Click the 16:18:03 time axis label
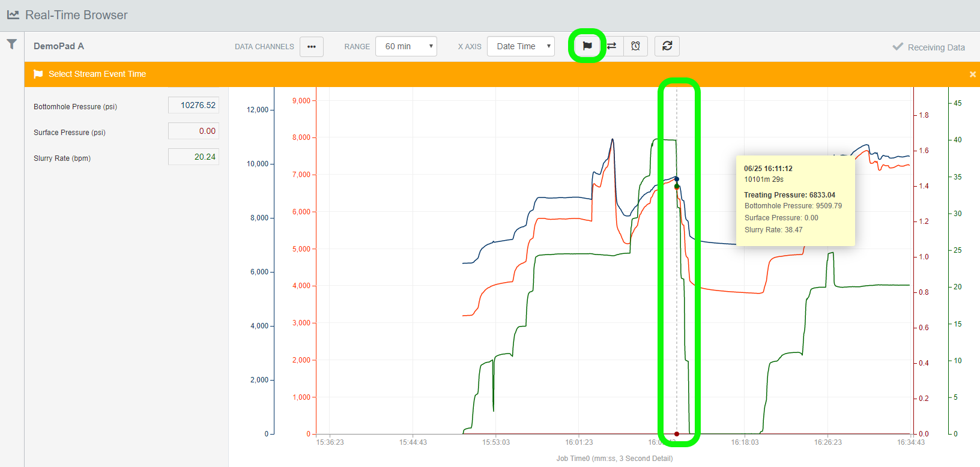 (745, 442)
